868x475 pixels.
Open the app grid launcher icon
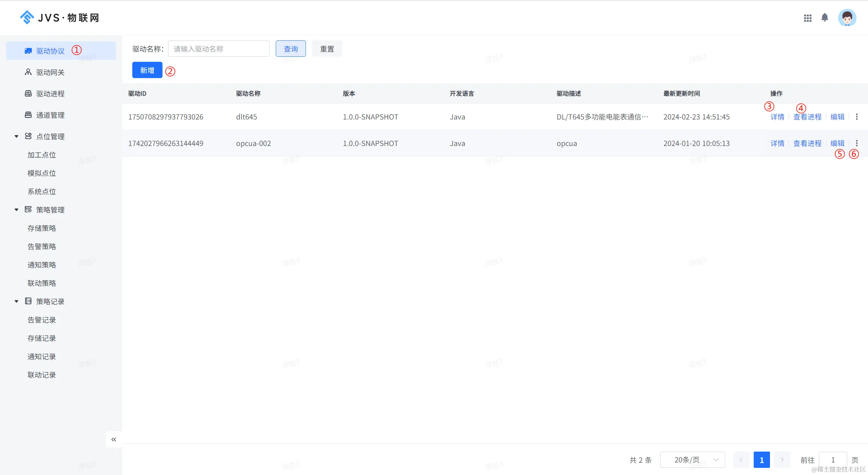[x=808, y=18]
